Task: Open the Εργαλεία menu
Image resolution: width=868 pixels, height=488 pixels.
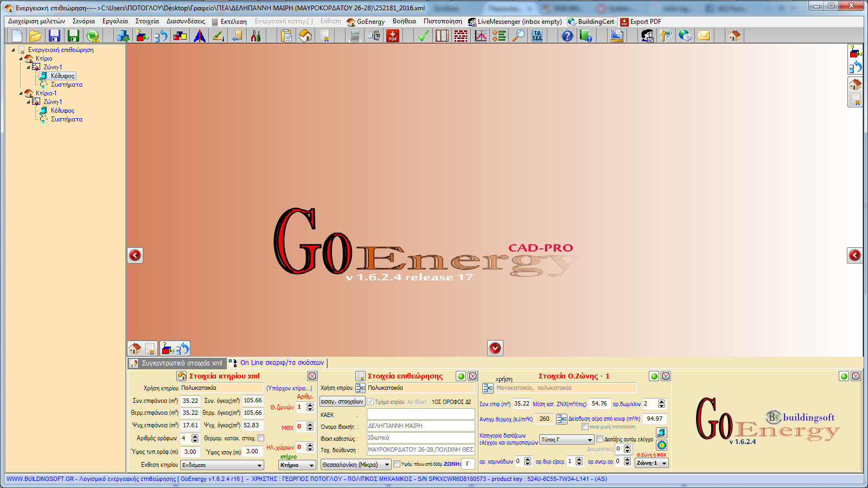Action: click(x=115, y=21)
